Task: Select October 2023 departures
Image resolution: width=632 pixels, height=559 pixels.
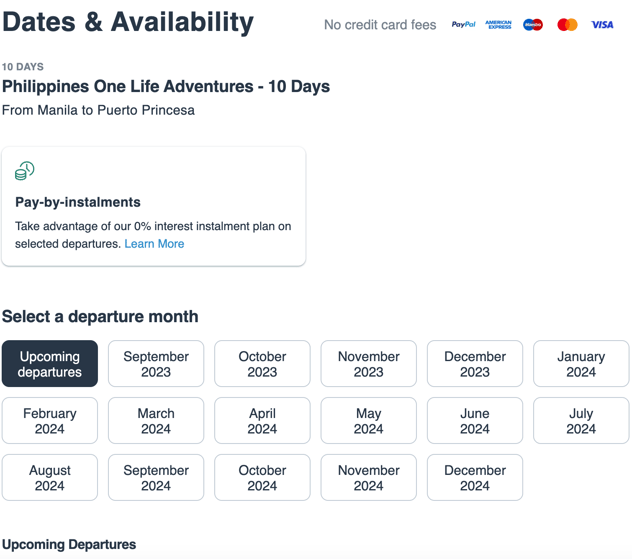Action: click(262, 364)
